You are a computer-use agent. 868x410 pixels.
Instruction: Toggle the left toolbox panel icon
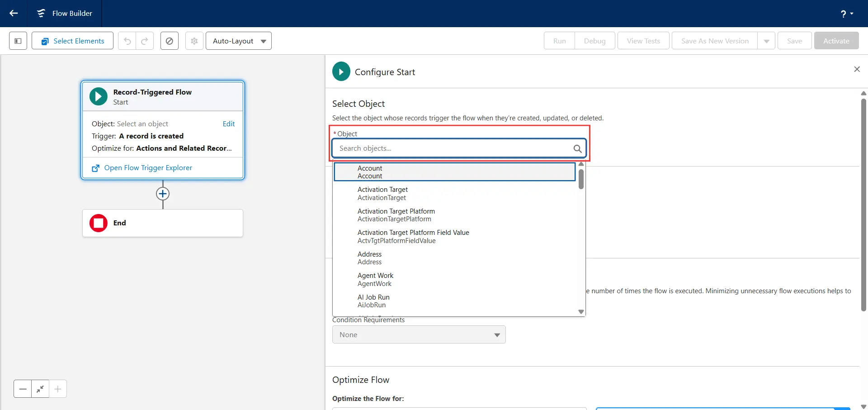point(18,41)
